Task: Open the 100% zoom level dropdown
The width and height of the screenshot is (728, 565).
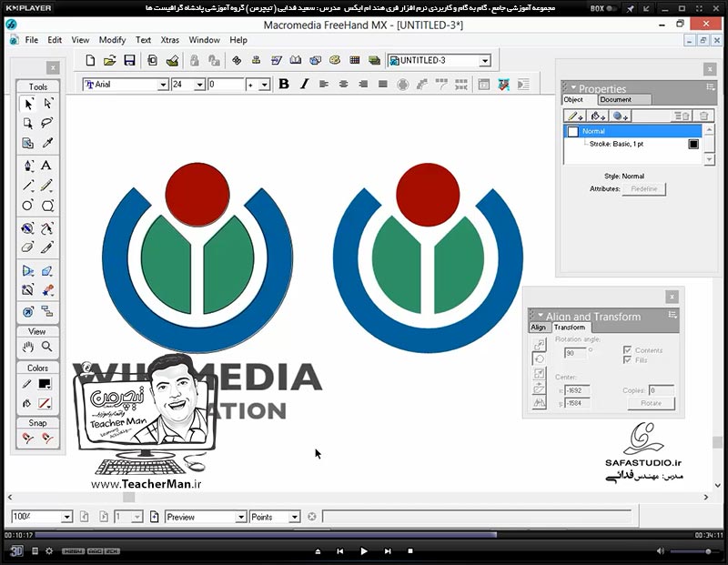Action: pos(66,517)
